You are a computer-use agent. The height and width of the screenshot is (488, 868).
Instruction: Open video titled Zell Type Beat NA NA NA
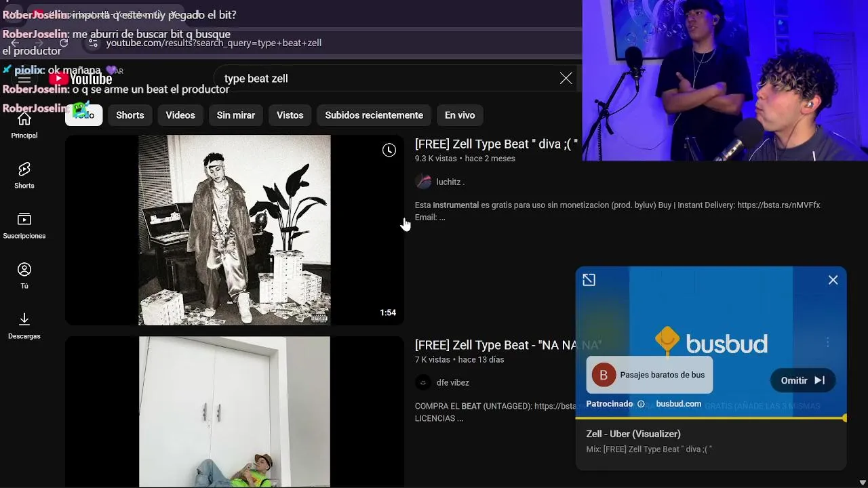point(508,345)
